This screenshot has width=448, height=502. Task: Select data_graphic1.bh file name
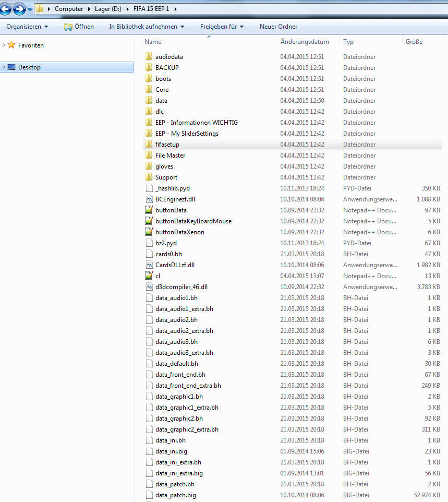[179, 397]
